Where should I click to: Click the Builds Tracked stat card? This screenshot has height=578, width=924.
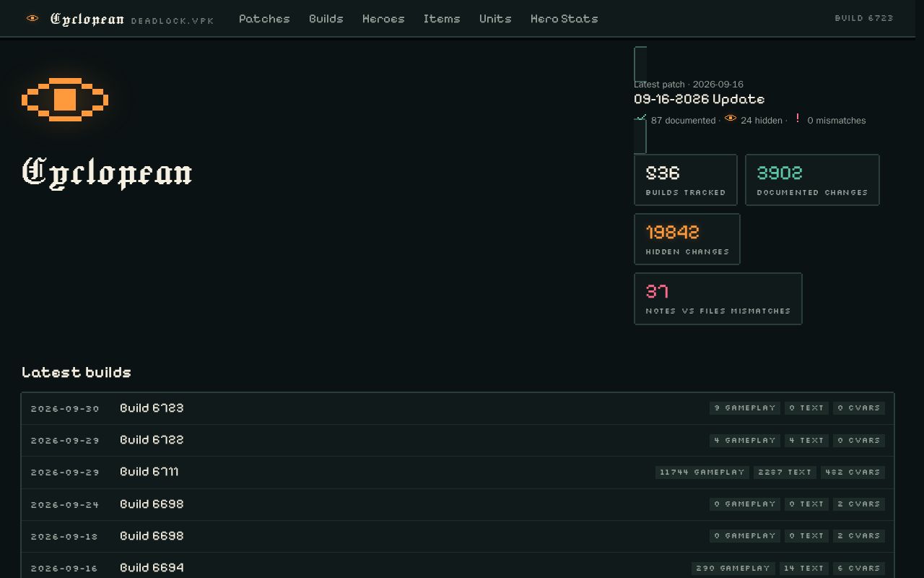pyautogui.click(x=686, y=180)
